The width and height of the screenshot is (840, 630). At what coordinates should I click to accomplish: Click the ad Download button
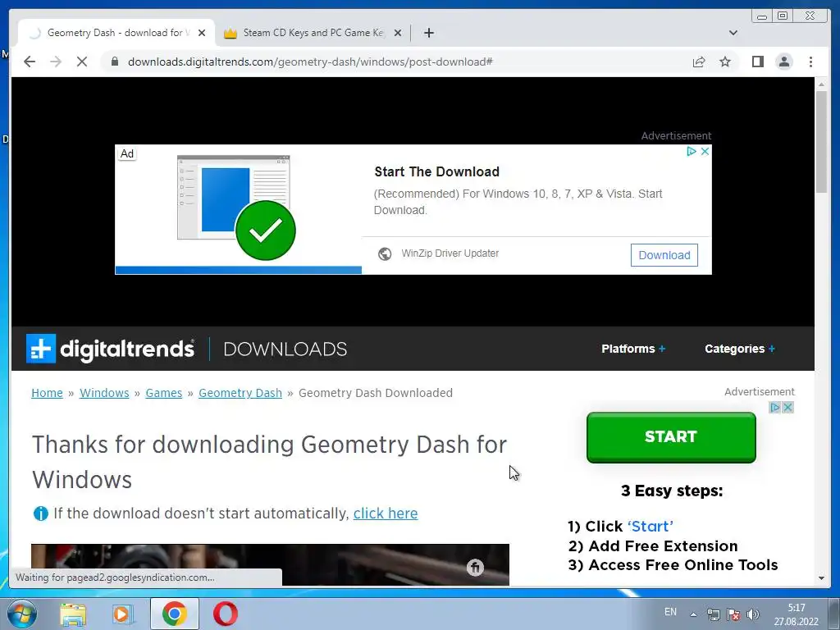click(664, 255)
